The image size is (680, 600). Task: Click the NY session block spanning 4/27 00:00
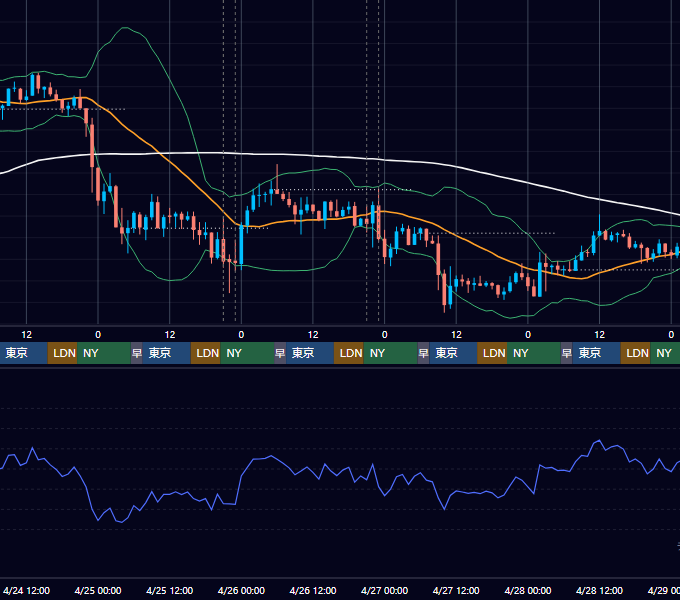tap(391, 353)
